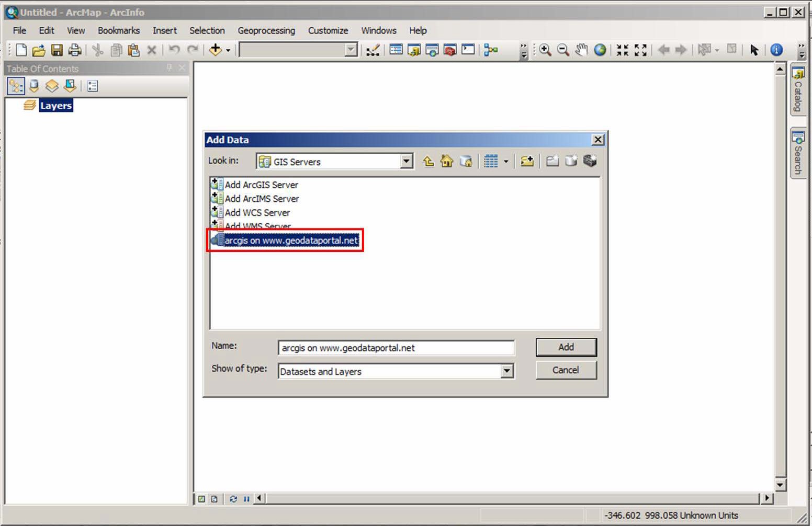
Task: Select the Identify tool
Action: 777,50
